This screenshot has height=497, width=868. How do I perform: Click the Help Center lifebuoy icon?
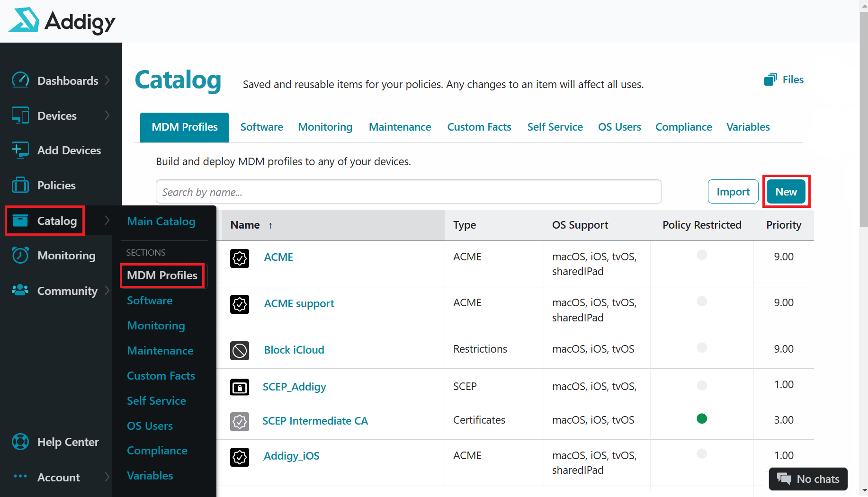[x=20, y=442]
